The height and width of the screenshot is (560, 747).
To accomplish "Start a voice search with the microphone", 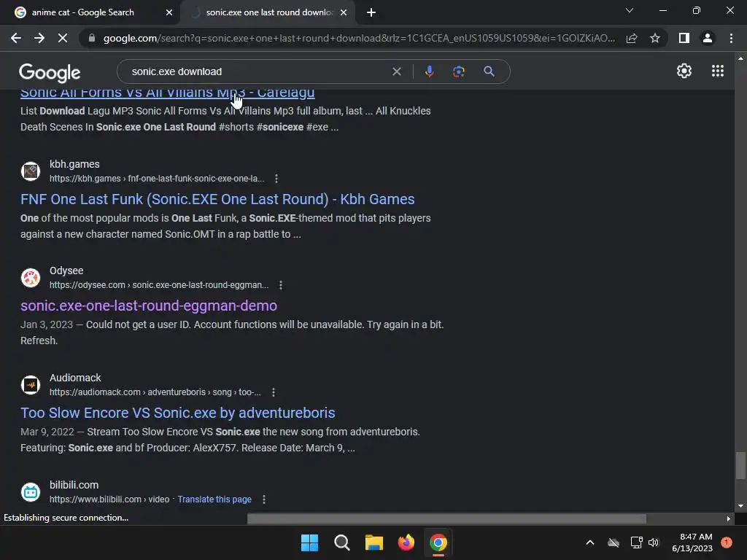I will (429, 71).
